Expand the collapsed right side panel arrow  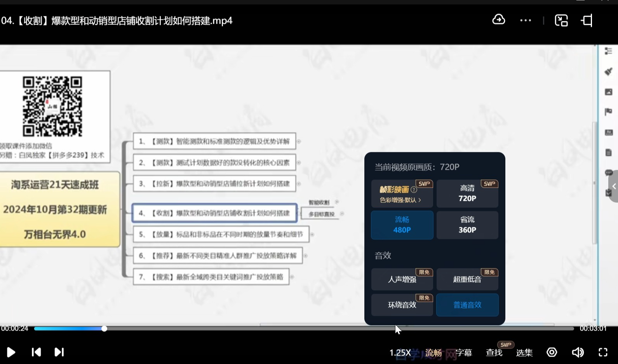(x=614, y=186)
